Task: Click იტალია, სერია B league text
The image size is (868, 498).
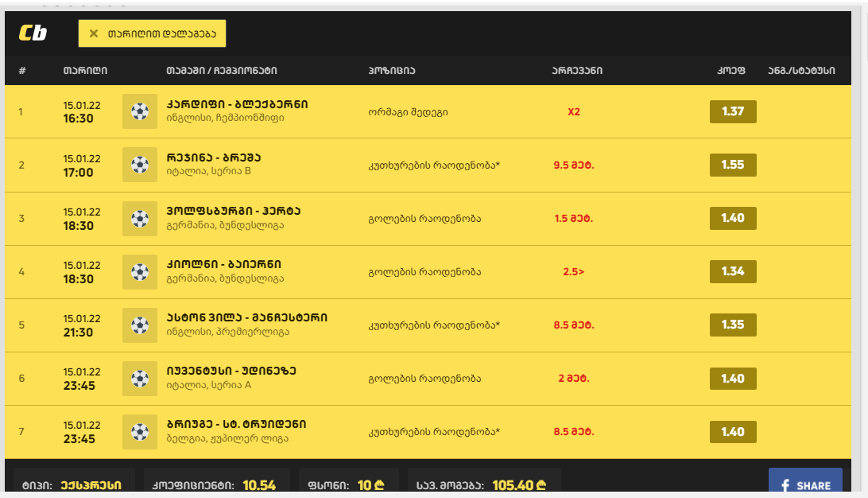Action: pos(209,171)
